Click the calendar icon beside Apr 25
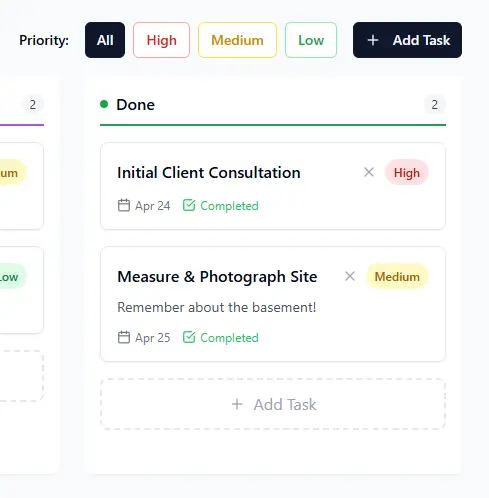The height and width of the screenshot is (498, 489). pos(124,337)
